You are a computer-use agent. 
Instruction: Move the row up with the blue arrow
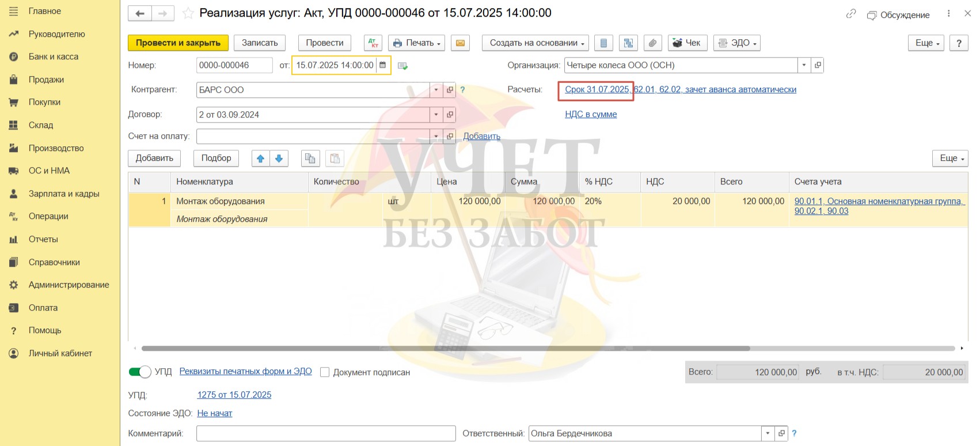click(261, 158)
